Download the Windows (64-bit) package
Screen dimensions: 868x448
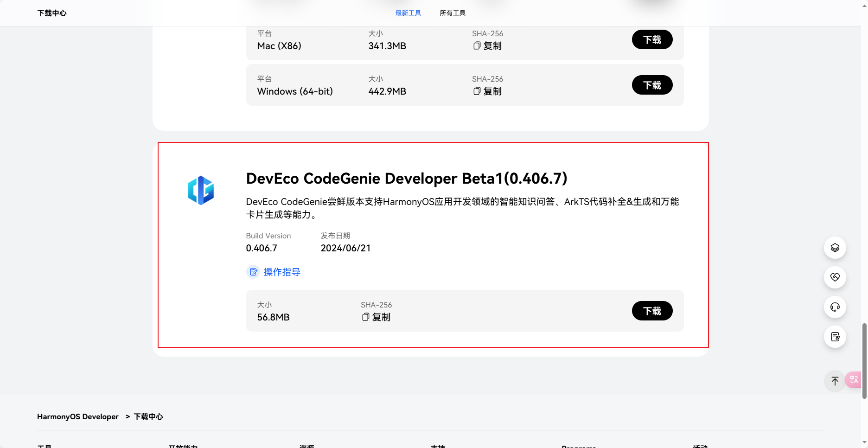(x=652, y=85)
